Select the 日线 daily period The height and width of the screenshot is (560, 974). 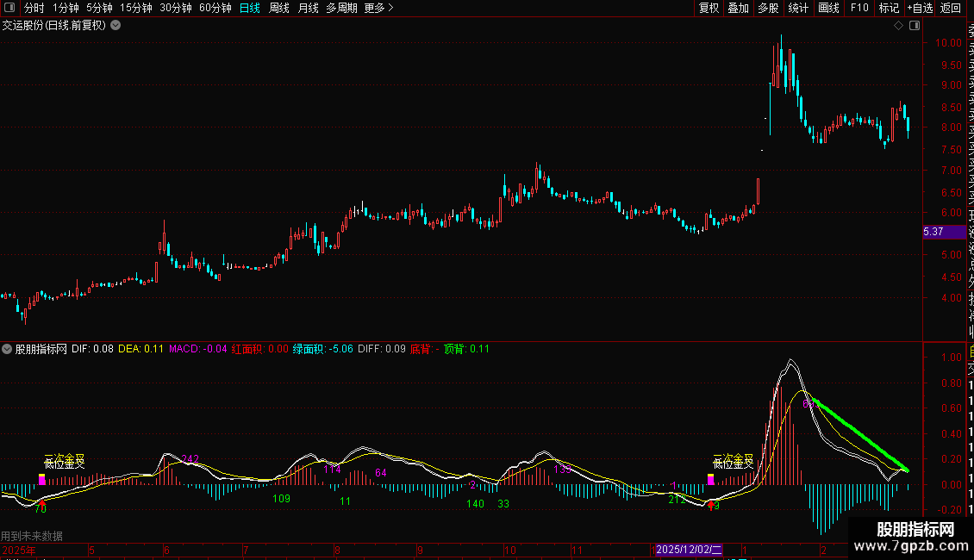[250, 8]
